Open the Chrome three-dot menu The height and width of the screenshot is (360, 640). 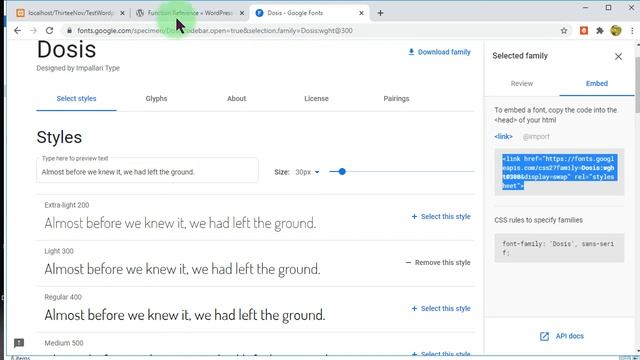pyautogui.click(x=632, y=31)
